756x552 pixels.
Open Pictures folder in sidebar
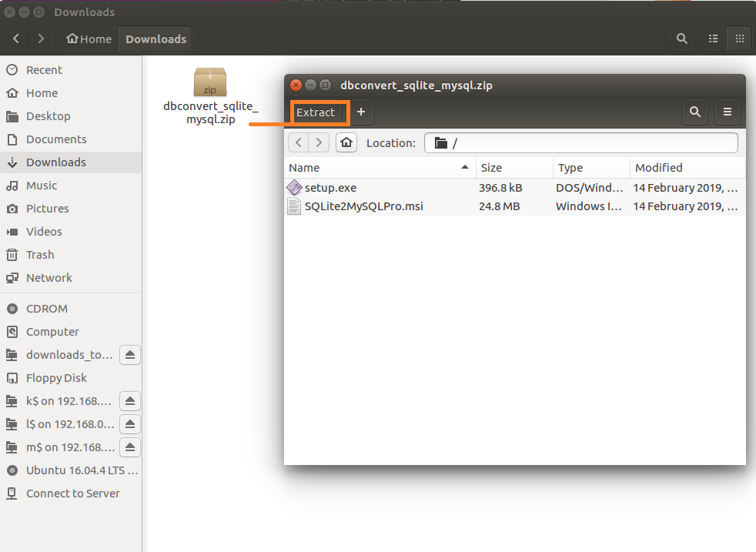pyautogui.click(x=71, y=209)
